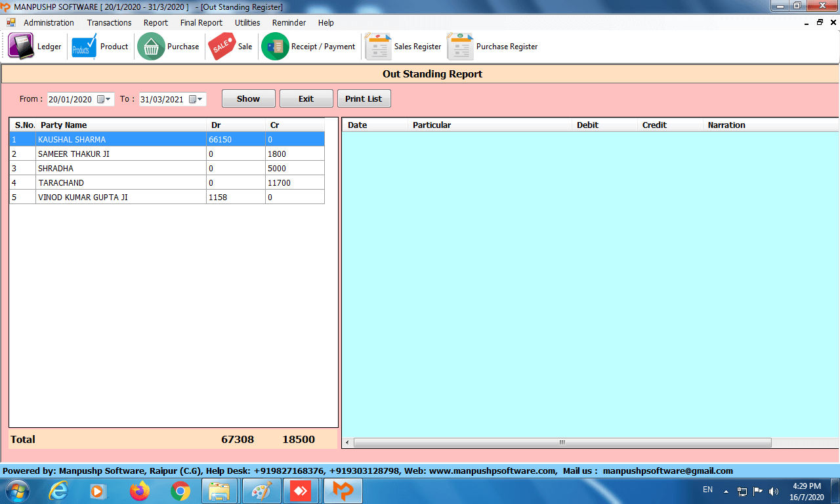Click the Print List button
840x504 pixels.
[x=364, y=98]
